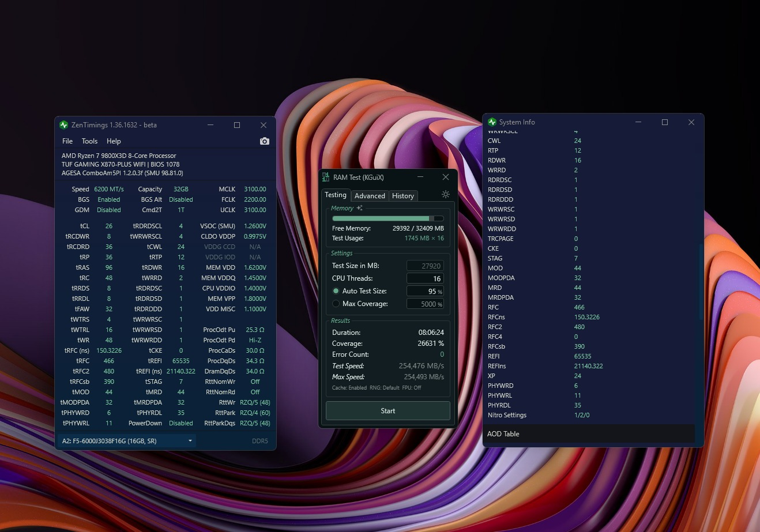
Task: Maximize the System Info window
Action: pos(665,122)
